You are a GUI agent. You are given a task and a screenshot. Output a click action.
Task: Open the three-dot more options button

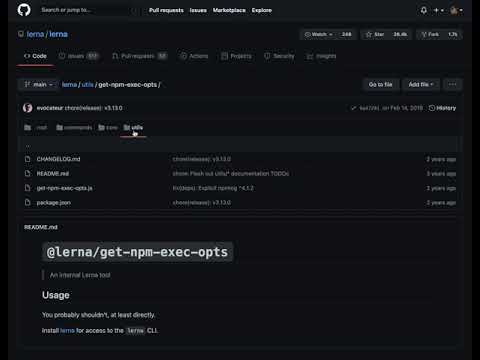point(452,85)
